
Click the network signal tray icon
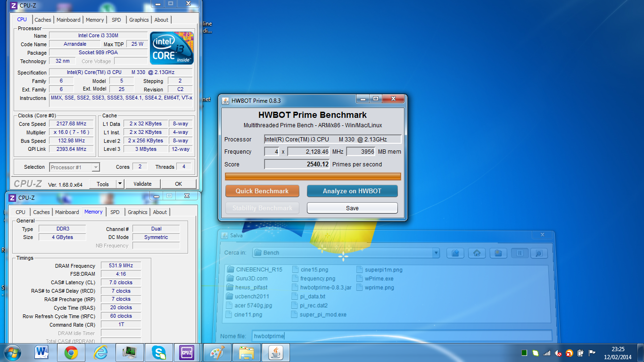pos(547,353)
